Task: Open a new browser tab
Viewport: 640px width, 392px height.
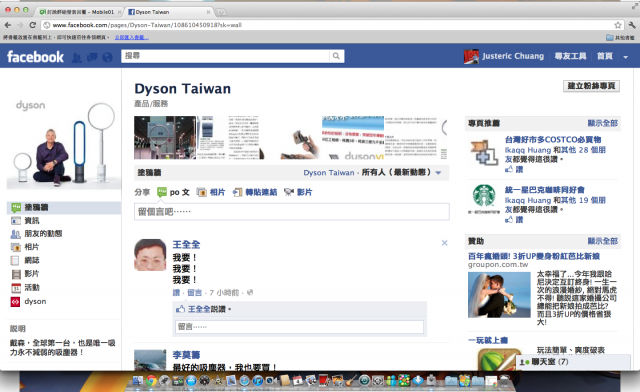Action: click(221, 12)
